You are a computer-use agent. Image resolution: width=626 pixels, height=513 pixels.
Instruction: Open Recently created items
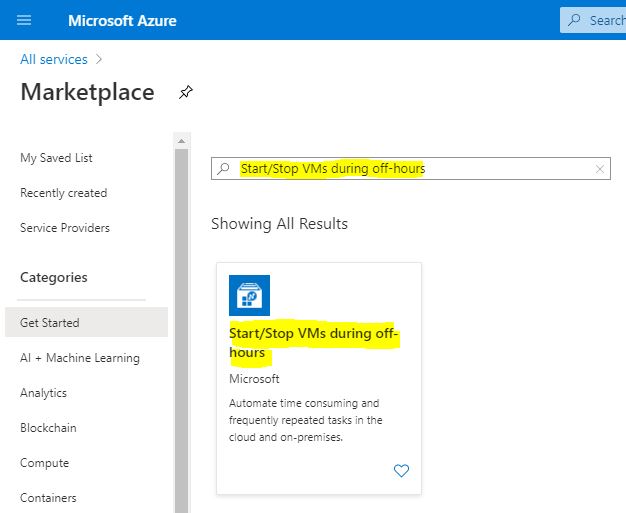click(x=63, y=193)
